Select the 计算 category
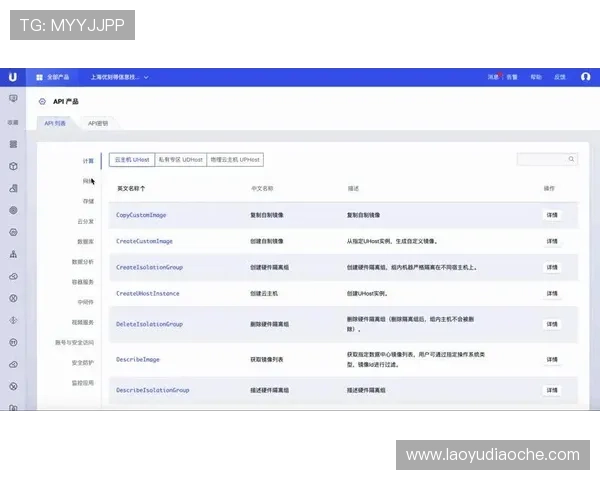 (88, 161)
